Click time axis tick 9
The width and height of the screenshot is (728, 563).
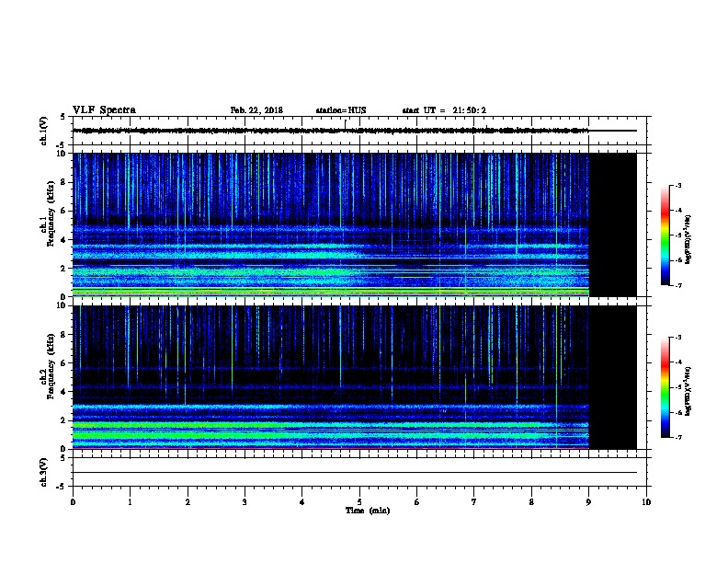[588, 502]
